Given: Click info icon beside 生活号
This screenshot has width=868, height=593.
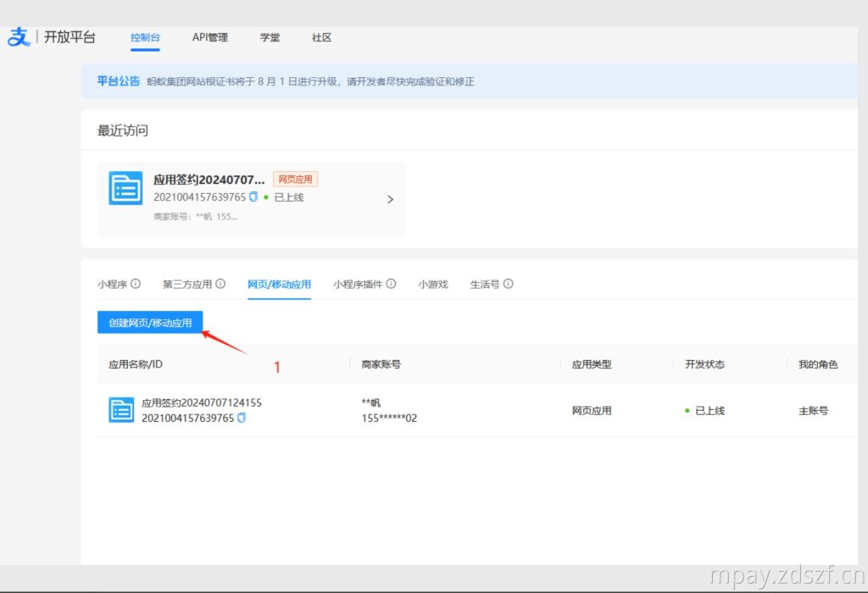Looking at the screenshot, I should (x=509, y=285).
